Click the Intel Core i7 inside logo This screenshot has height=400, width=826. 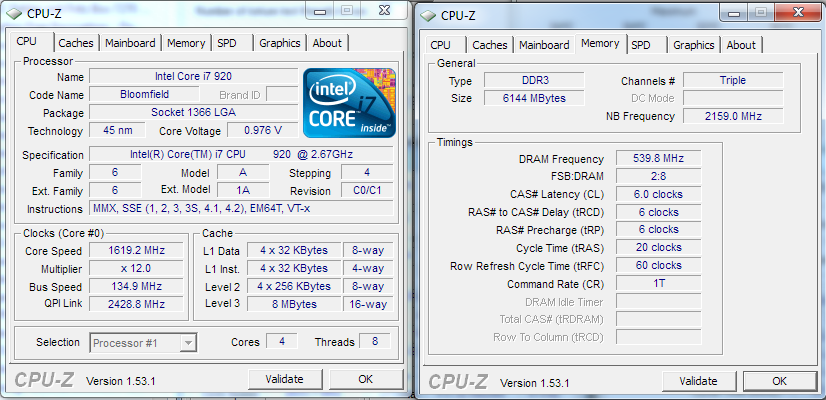pos(349,103)
